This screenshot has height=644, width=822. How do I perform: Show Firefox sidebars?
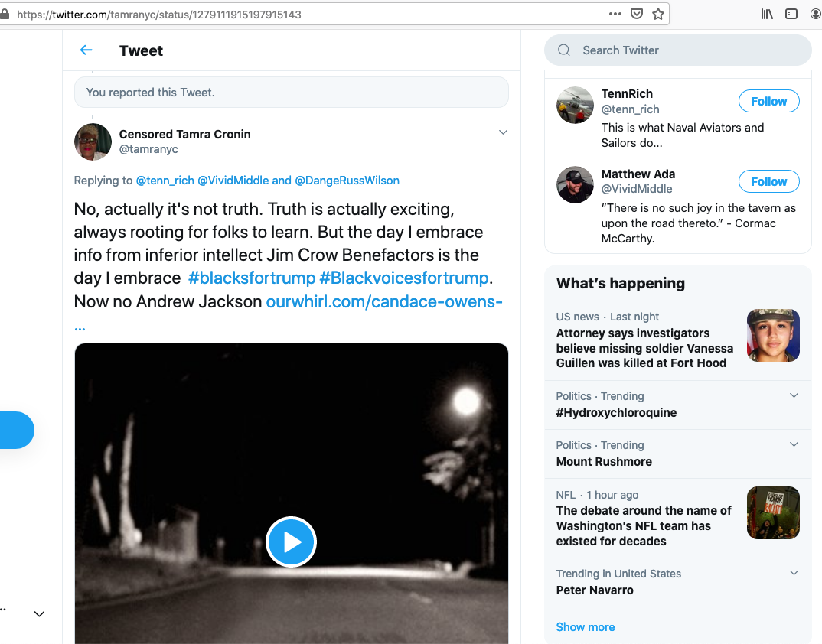click(x=791, y=14)
